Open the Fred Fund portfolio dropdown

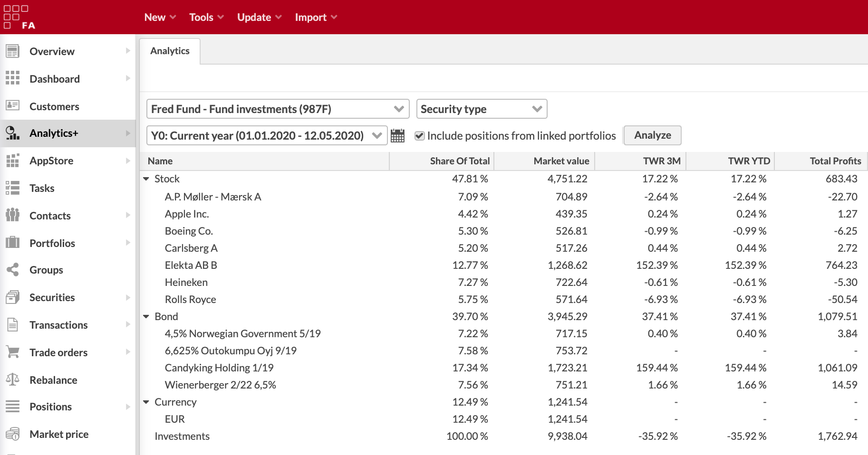[278, 109]
